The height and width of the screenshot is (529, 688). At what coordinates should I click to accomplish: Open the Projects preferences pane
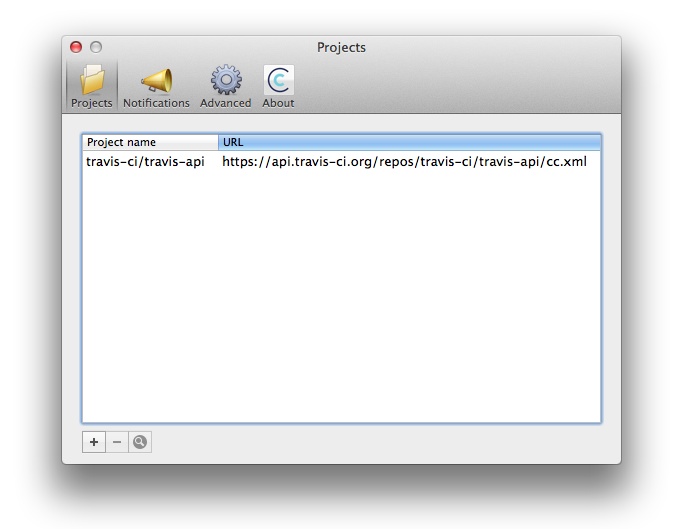pyautogui.click(x=92, y=86)
